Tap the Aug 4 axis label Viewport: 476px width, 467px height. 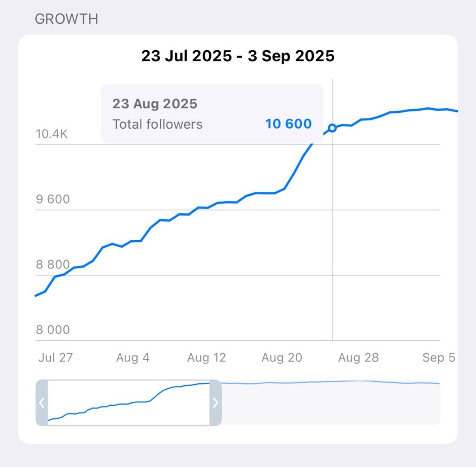coord(133,357)
